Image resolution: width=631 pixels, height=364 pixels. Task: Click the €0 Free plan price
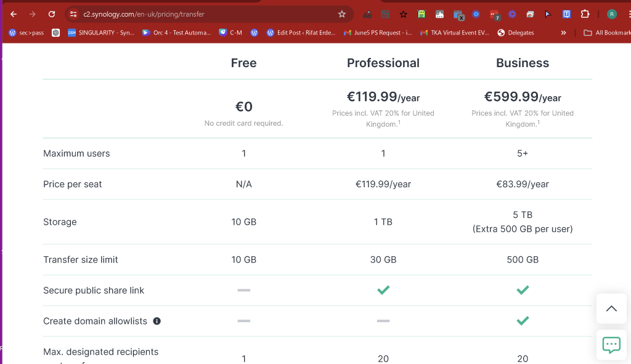pos(243,107)
